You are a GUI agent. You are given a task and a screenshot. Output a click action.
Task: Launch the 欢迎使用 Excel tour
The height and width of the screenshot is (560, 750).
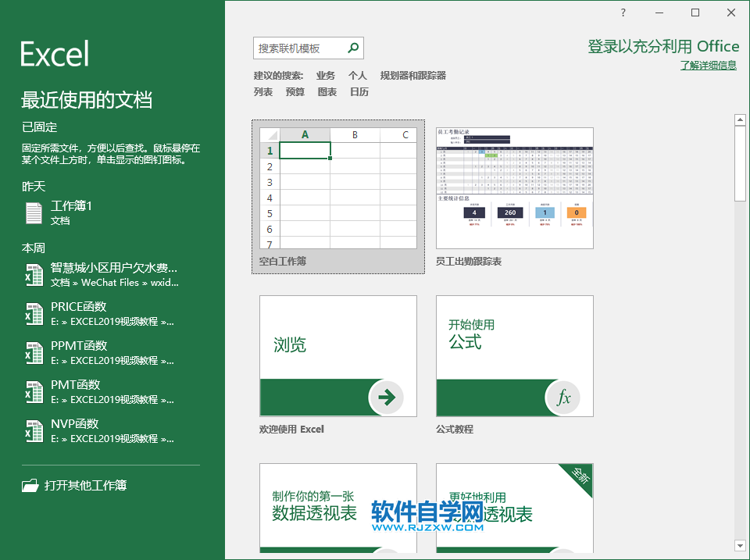337,356
